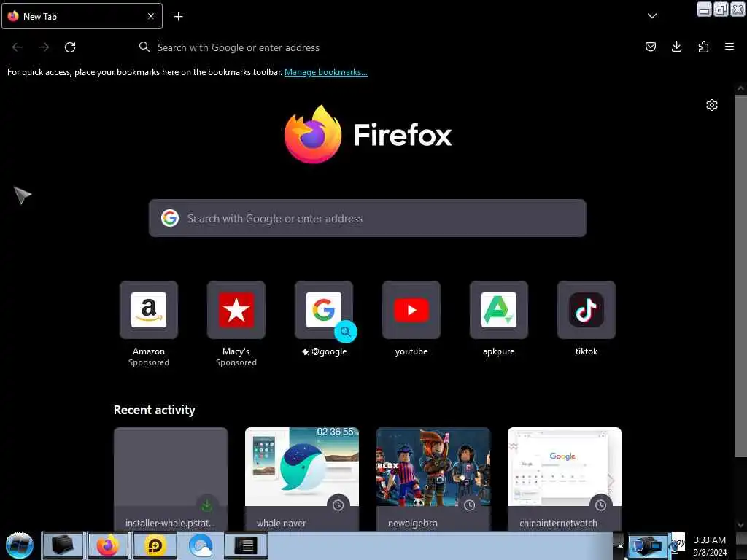Viewport: 747px width, 560px height.
Task: Open the Windows Start button
Action: click(20, 545)
